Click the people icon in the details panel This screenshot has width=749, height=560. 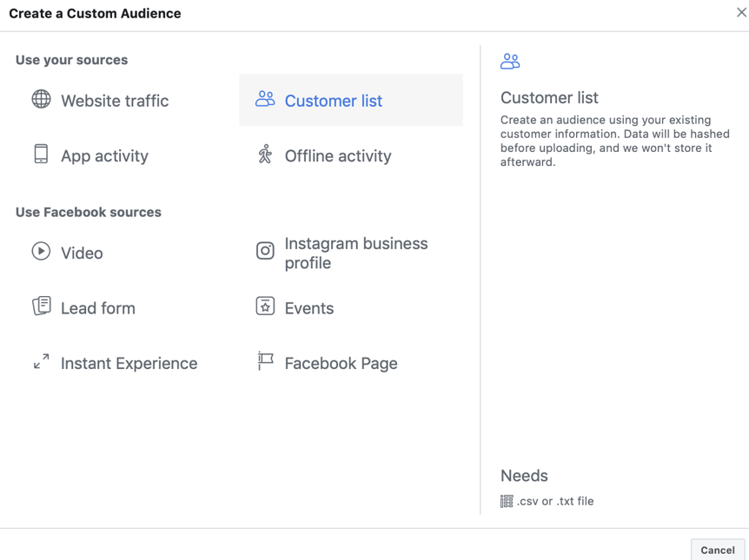pyautogui.click(x=510, y=61)
